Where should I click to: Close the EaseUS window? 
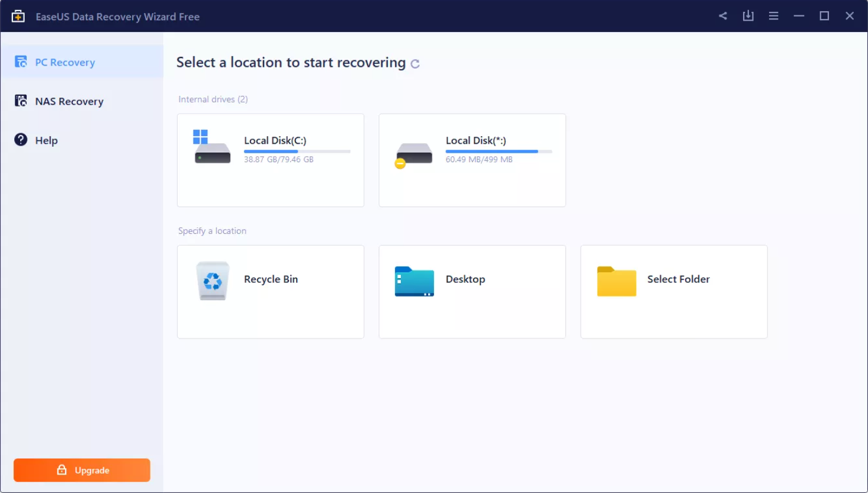coord(850,16)
